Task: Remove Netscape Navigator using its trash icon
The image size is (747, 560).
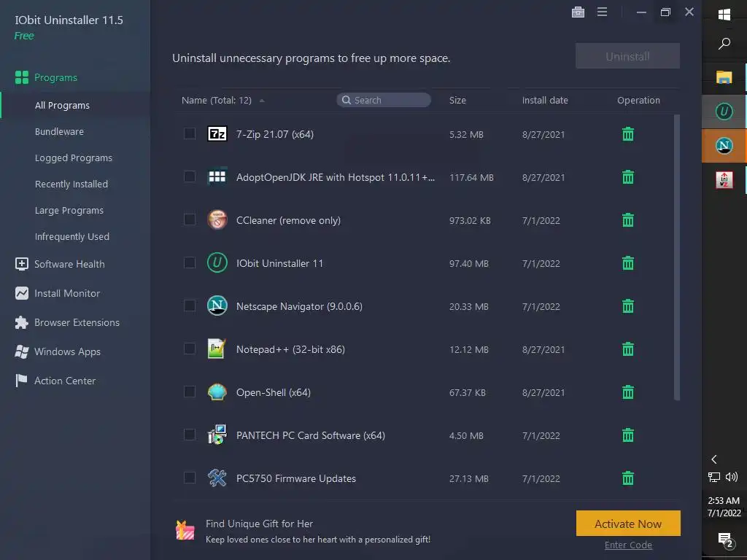Action: pyautogui.click(x=628, y=306)
